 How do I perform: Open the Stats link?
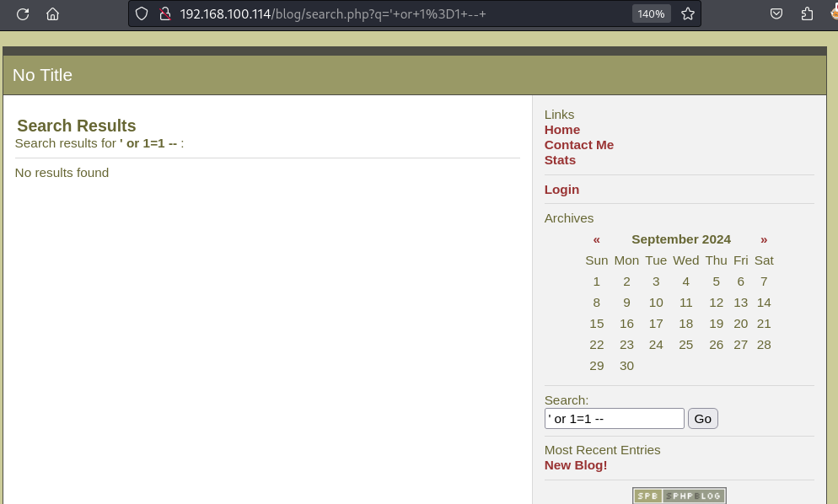(560, 160)
